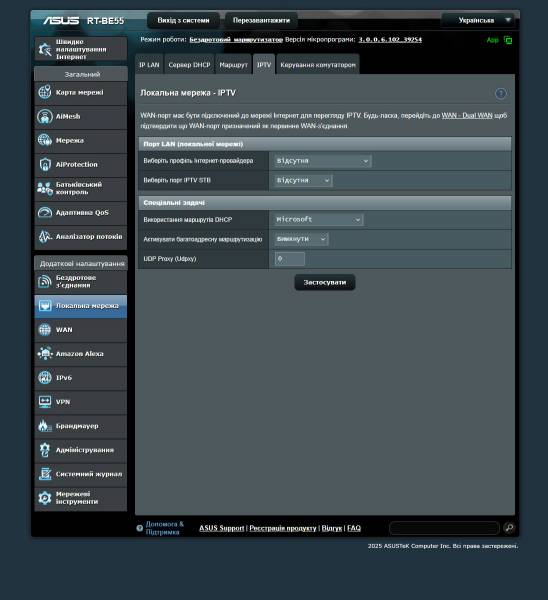Open the ASUS Support link
Screen dimensions: 548x600
tap(222, 528)
